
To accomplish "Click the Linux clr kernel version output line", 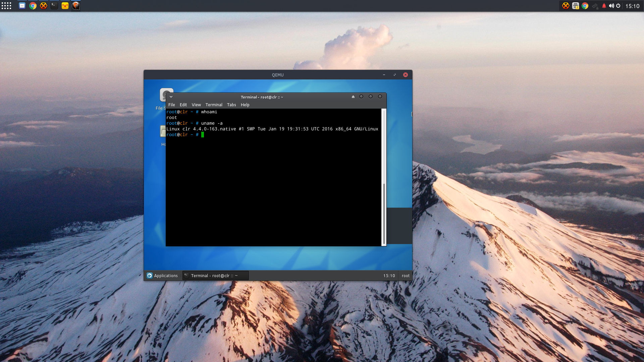I will click(272, 129).
